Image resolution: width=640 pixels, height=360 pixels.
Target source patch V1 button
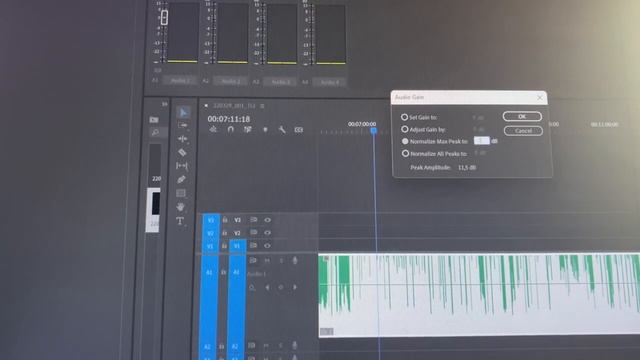(x=210, y=247)
